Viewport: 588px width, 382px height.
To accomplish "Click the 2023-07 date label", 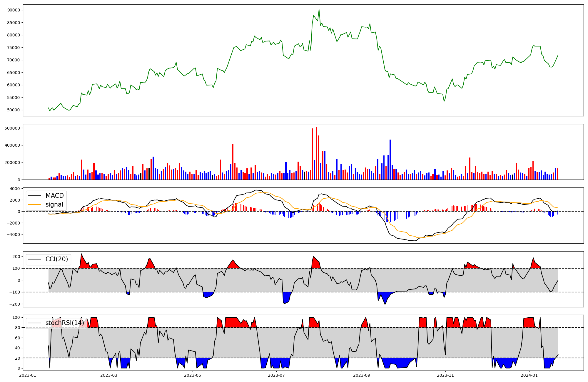I will click(276, 375).
